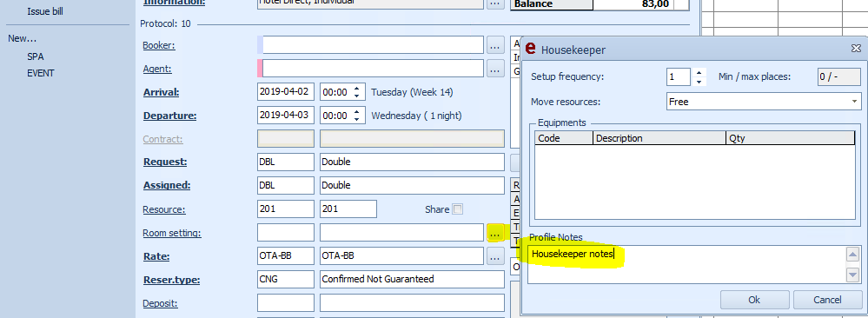Sort Equipments by Qty column
This screenshot has width=868, height=318.
click(791, 138)
